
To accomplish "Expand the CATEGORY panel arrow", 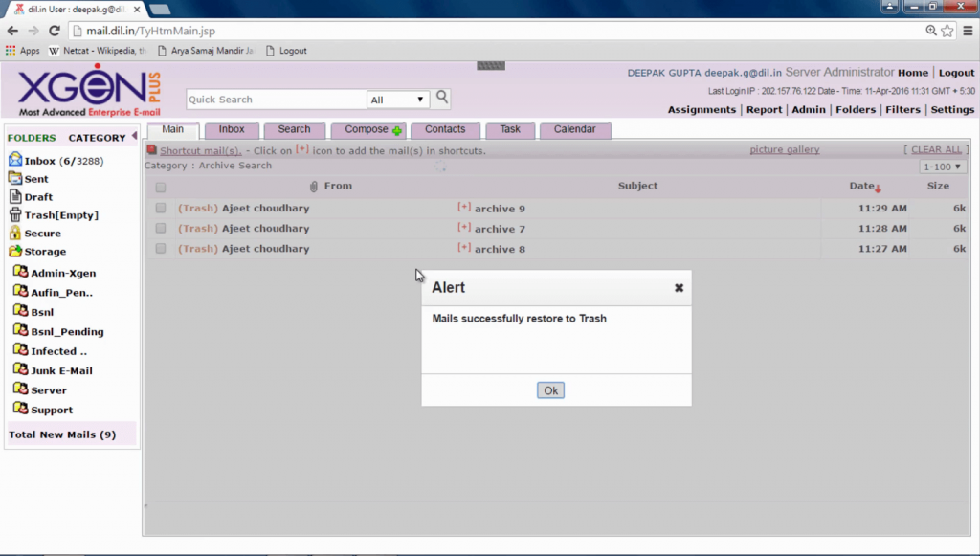I will [133, 137].
